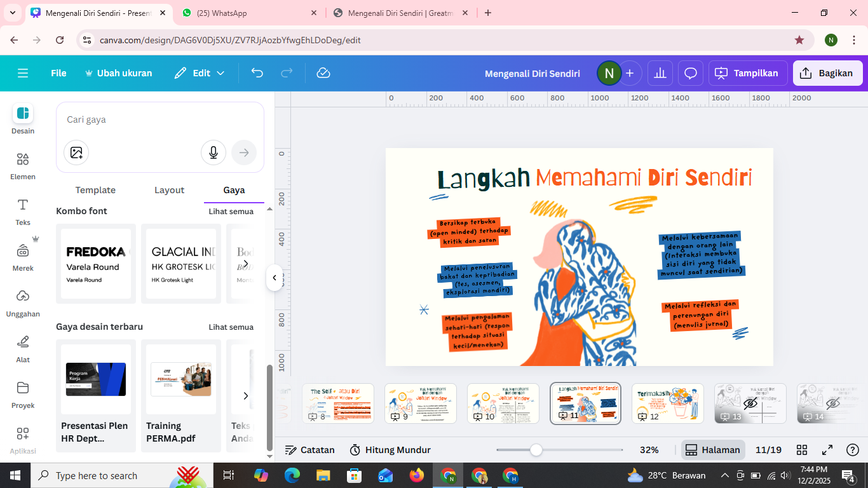Viewport: 868px width, 488px height.
Task: Collapse the side panel with arrow handle
Action: (x=275, y=278)
